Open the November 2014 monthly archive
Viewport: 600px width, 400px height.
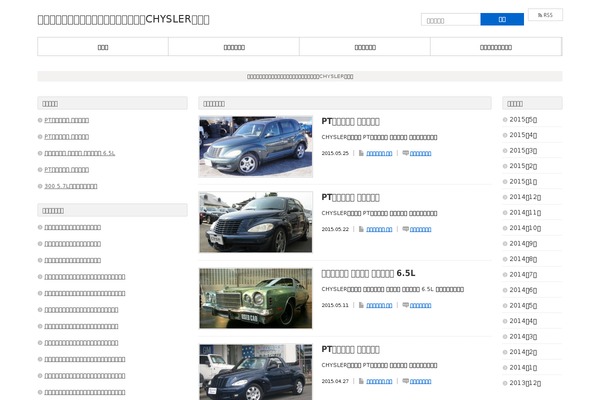pyautogui.click(x=525, y=212)
